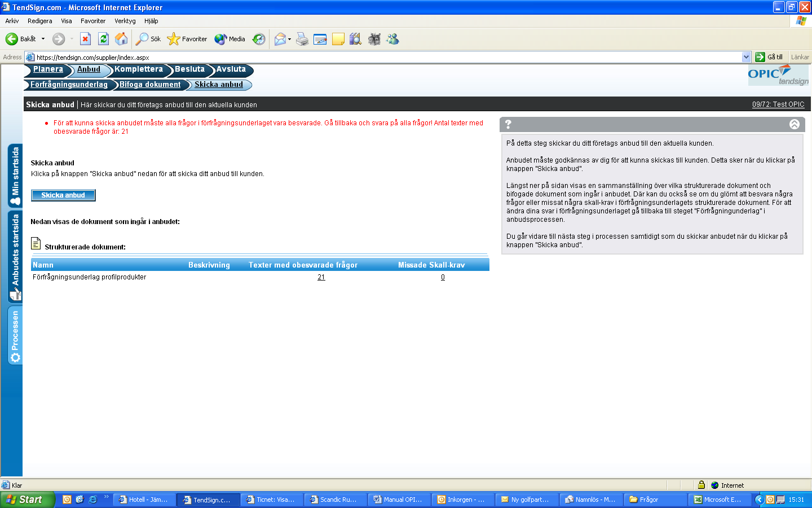Click the security padlock in status bar
The height and width of the screenshot is (508, 812).
701,485
